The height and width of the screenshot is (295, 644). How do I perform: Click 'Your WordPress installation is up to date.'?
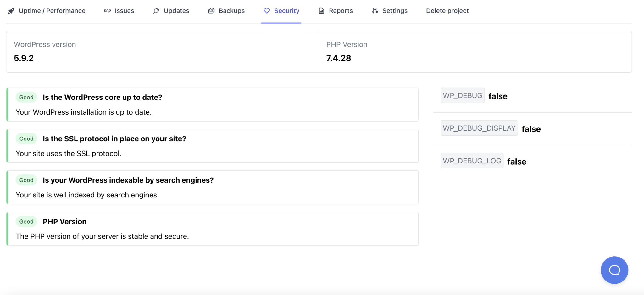tap(84, 112)
